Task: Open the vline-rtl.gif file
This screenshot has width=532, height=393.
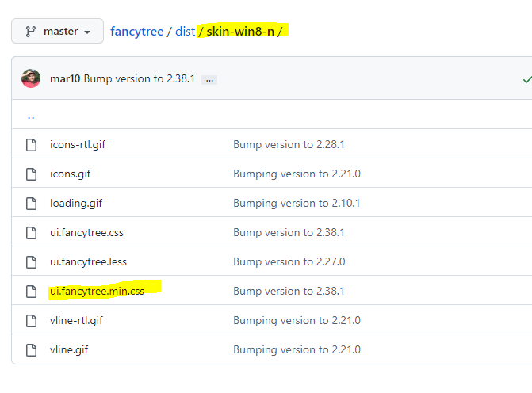Action: [x=76, y=321]
